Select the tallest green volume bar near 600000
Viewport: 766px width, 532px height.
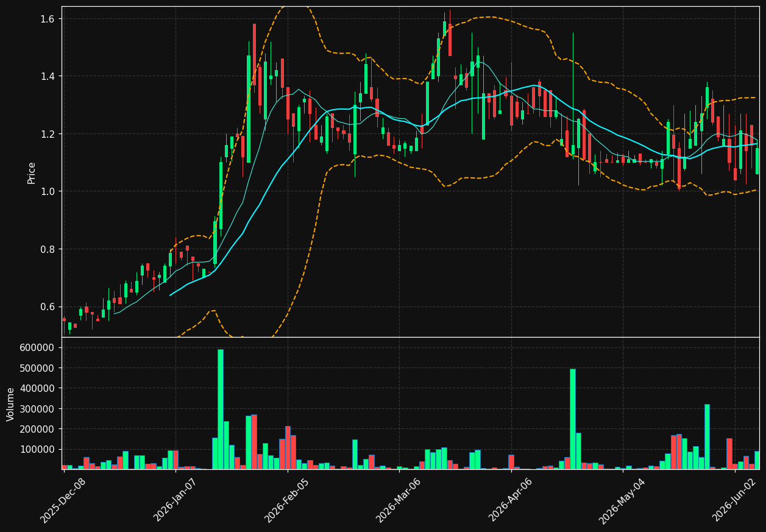click(221, 409)
